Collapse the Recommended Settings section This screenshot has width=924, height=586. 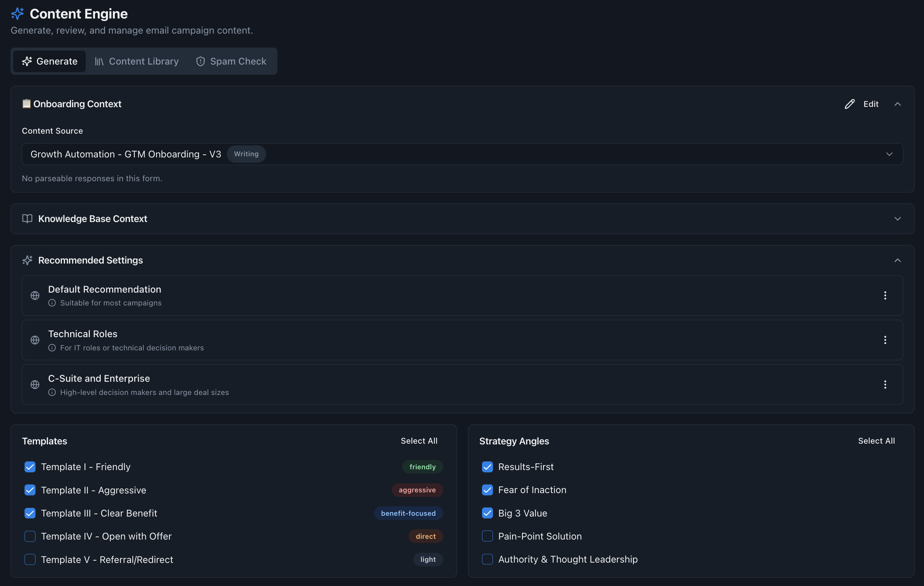898,260
